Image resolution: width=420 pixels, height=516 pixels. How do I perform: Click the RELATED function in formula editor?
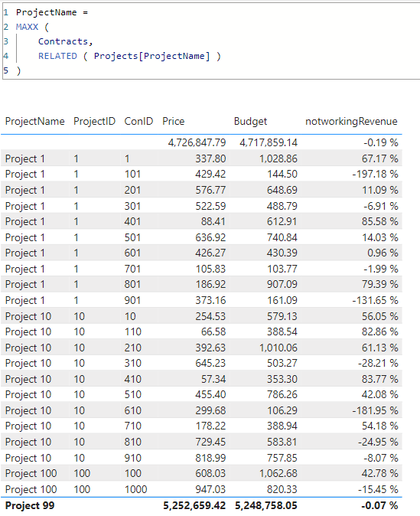coord(57,56)
